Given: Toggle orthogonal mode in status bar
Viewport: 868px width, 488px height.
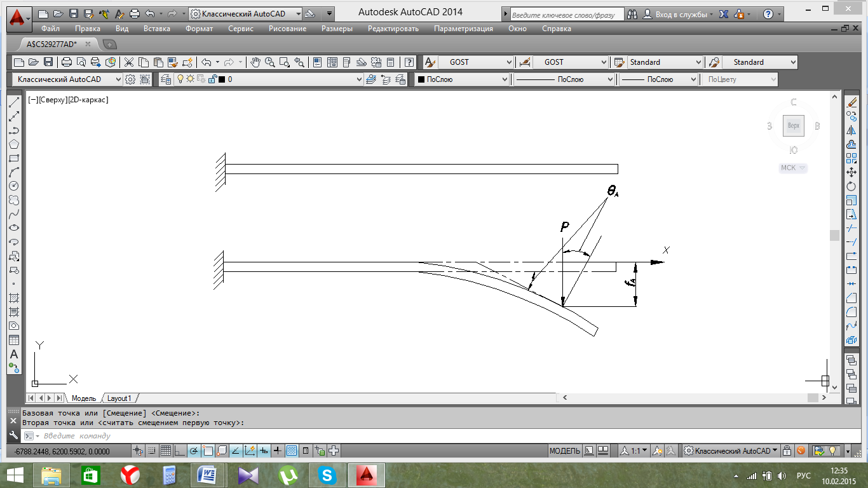Looking at the screenshot, I should [x=180, y=451].
